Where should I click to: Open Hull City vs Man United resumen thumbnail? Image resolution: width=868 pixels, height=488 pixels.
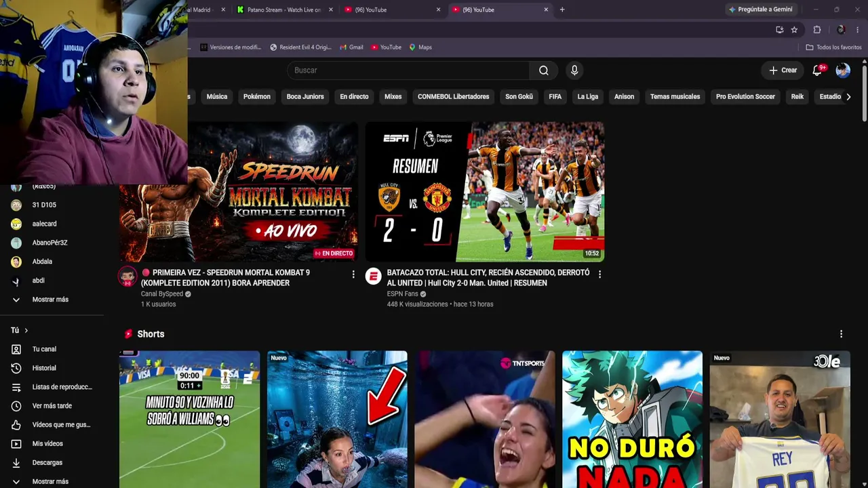pos(485,192)
